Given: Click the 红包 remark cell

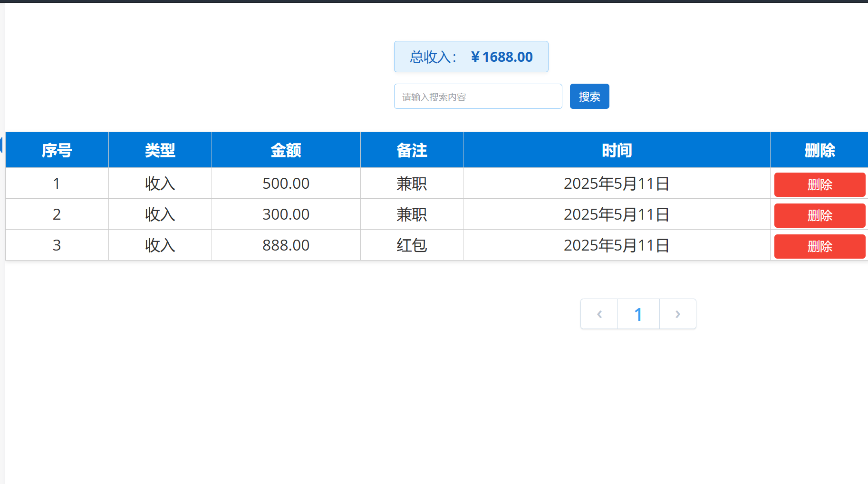Looking at the screenshot, I should click(x=412, y=245).
